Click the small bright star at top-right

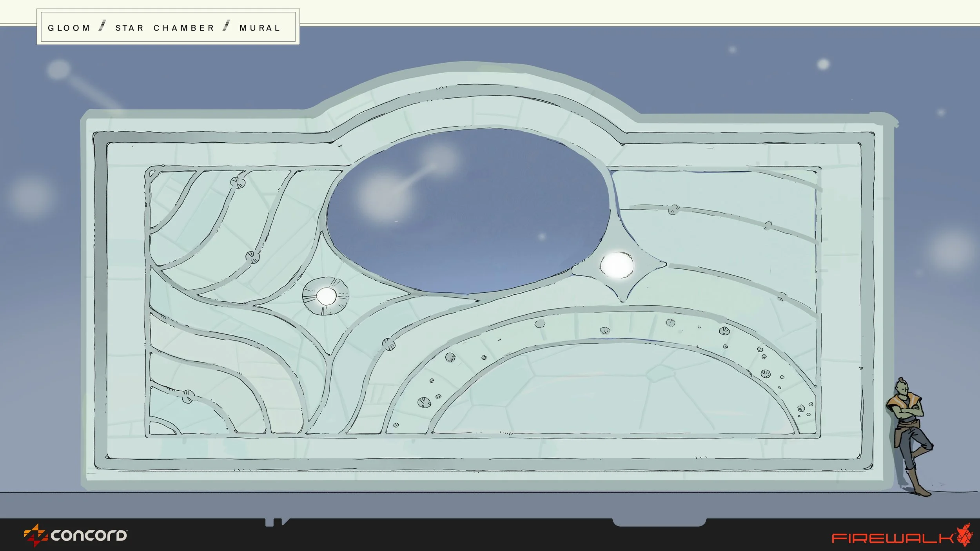(x=823, y=64)
